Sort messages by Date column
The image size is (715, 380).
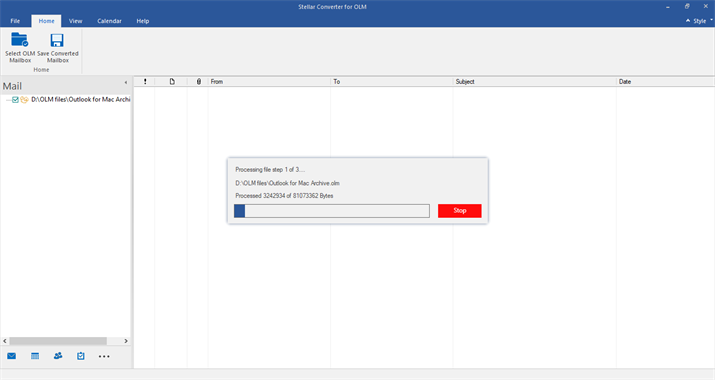[665, 82]
